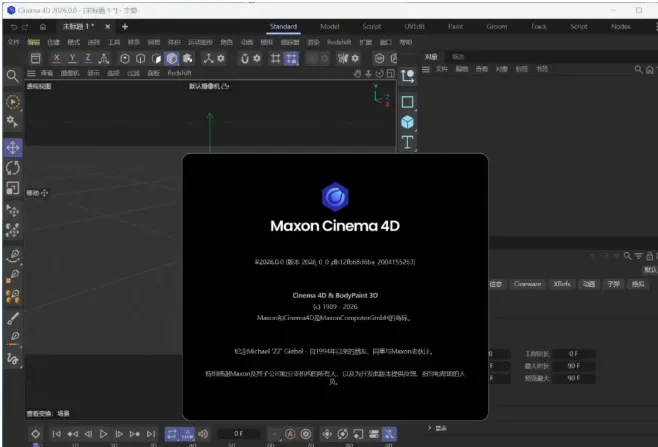The image size is (658, 447).
Task: Click the hexagon render view icon
Action: (379, 58)
